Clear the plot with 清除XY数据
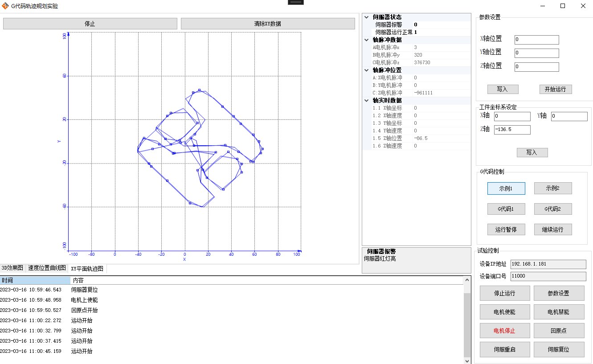The height and width of the screenshot is (364, 593). click(267, 24)
